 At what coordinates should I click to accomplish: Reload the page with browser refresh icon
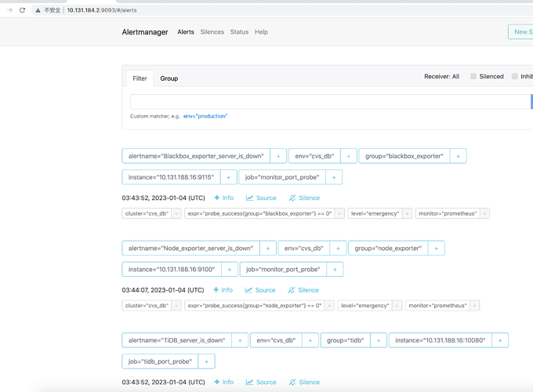pos(22,10)
